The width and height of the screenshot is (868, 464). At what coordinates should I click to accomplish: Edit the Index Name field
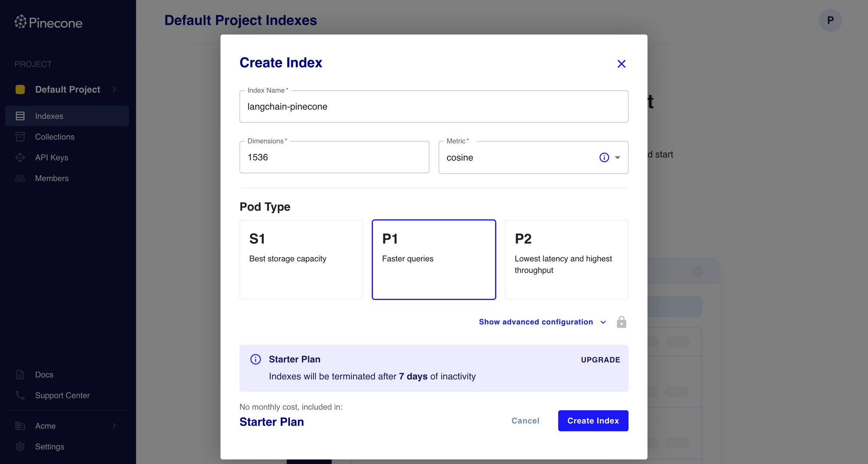pos(434,106)
